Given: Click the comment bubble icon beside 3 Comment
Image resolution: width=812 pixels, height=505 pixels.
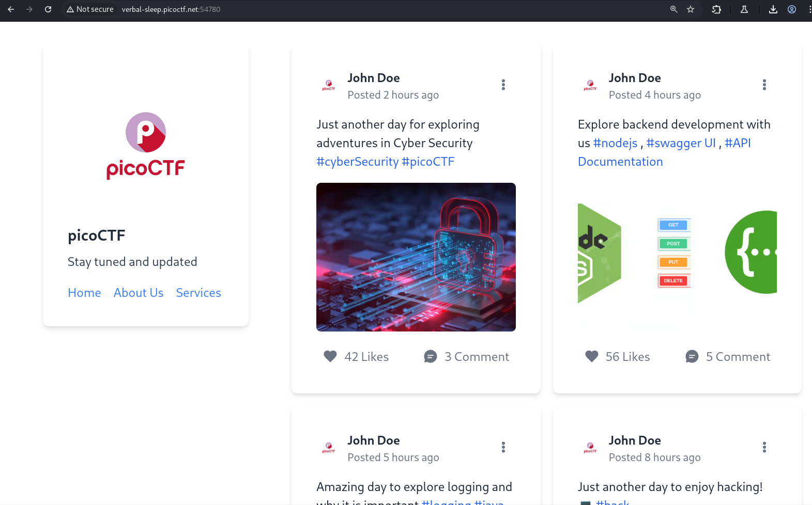Looking at the screenshot, I should coord(430,356).
